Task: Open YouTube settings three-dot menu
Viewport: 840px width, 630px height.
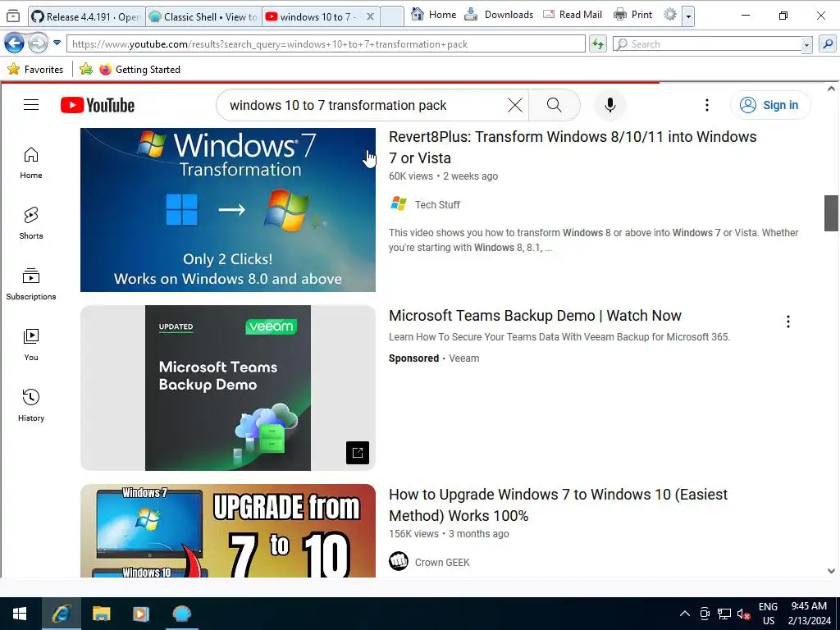Action: coord(707,105)
